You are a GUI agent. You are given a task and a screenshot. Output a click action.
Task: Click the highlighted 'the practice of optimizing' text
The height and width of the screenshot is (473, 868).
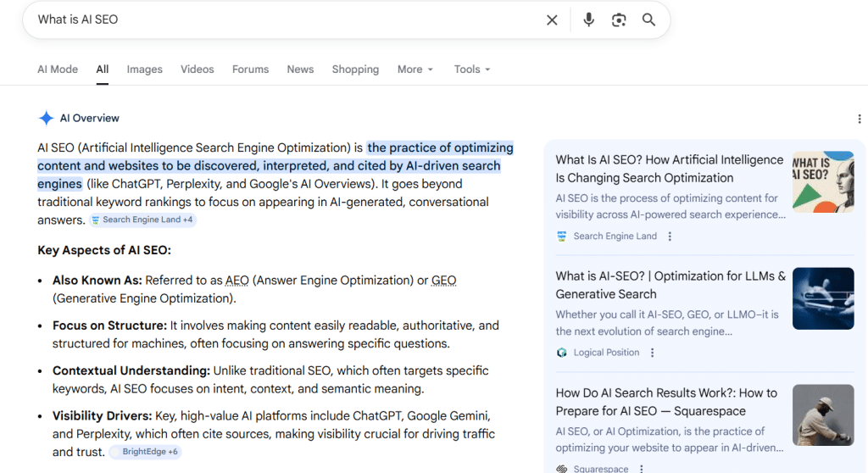[x=440, y=147]
